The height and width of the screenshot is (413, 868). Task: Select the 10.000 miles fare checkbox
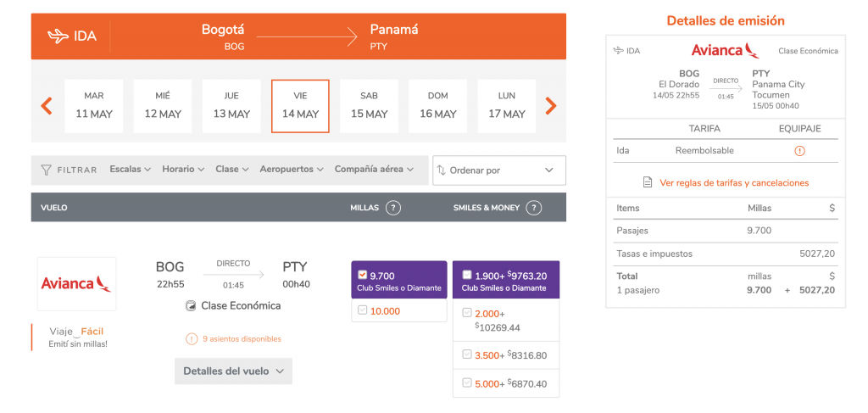click(x=363, y=310)
